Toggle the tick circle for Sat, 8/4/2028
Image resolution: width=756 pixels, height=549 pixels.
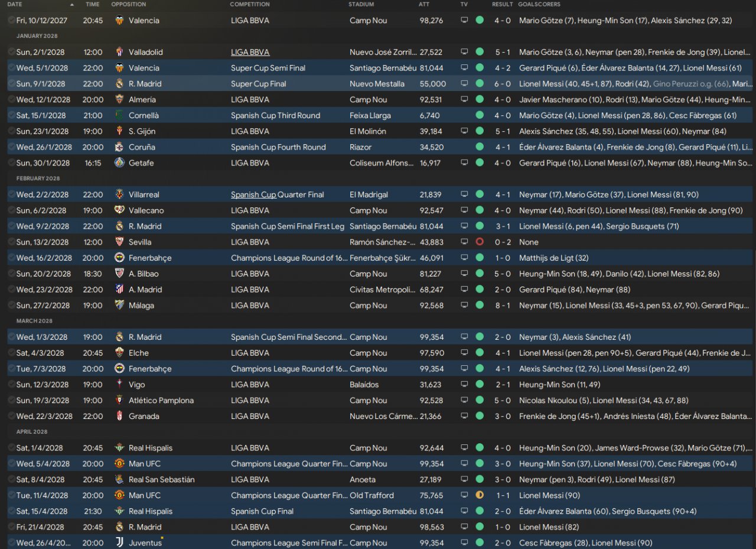pyautogui.click(x=12, y=479)
